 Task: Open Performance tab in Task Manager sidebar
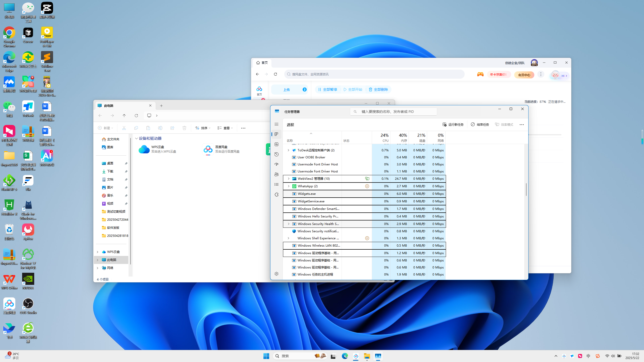276,144
